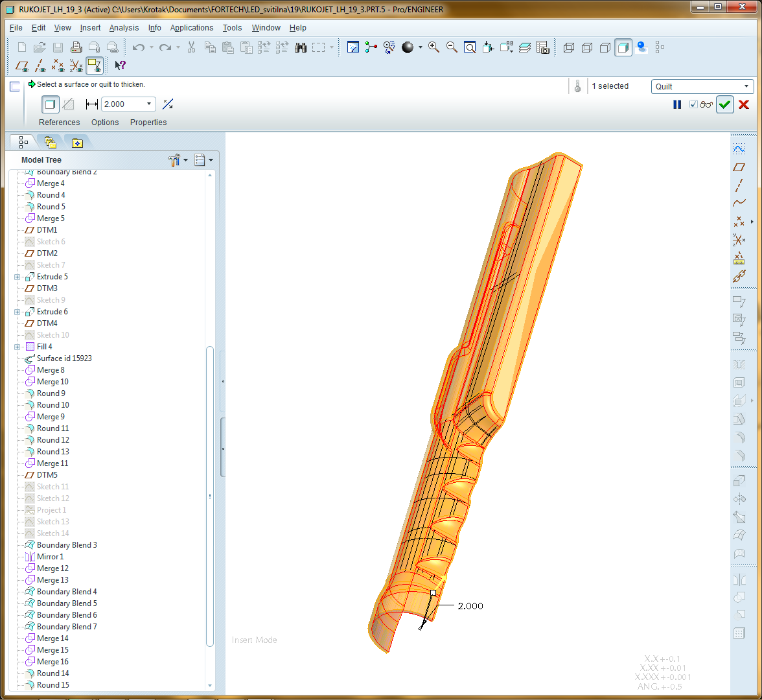Open the Window menu
Viewport: 762px width, 700px height.
coord(266,28)
